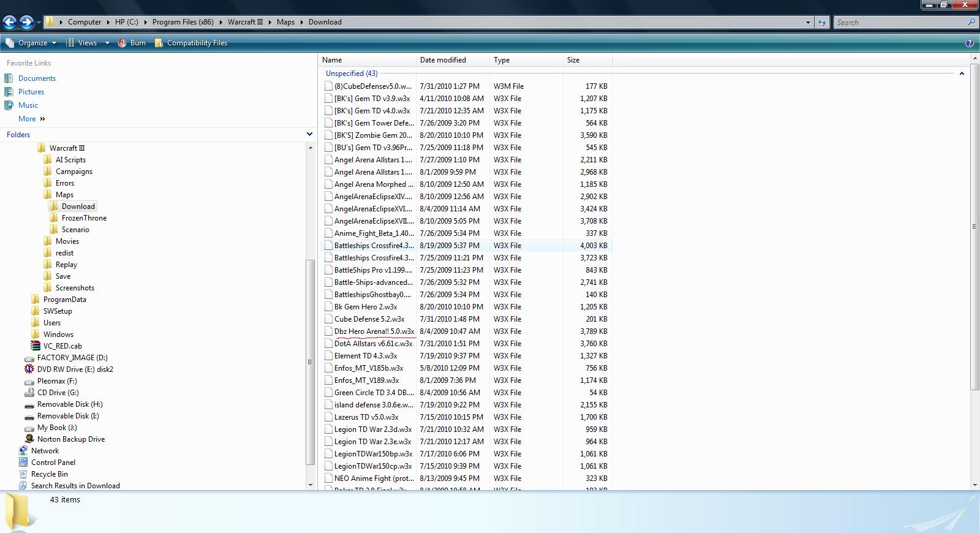This screenshot has width=980, height=533.
Task: Open Control Panel in folder tree
Action: [x=53, y=463]
